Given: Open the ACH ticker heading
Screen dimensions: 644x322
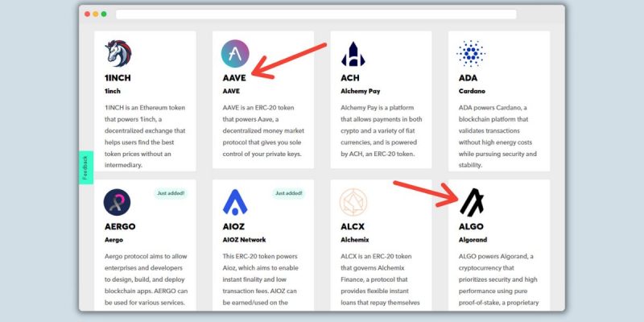Looking at the screenshot, I should tap(350, 77).
